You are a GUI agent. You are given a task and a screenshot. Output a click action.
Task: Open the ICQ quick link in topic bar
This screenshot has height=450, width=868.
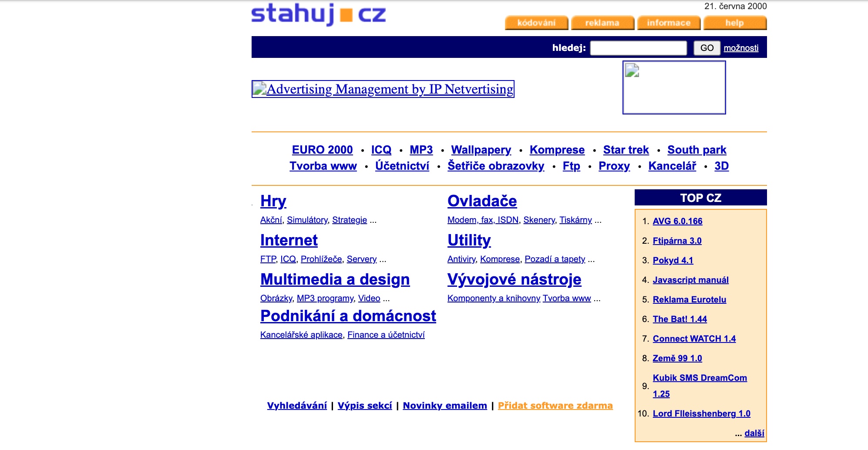[x=381, y=150]
